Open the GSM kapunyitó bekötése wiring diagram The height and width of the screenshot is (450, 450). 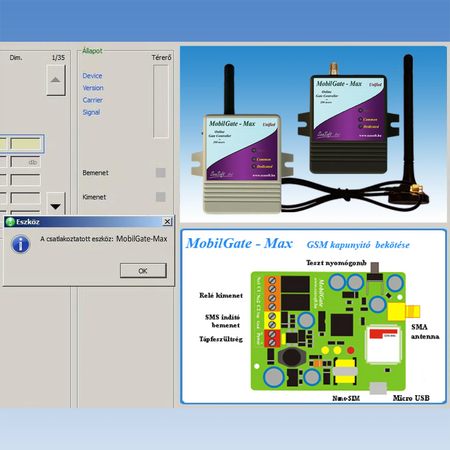point(313,316)
